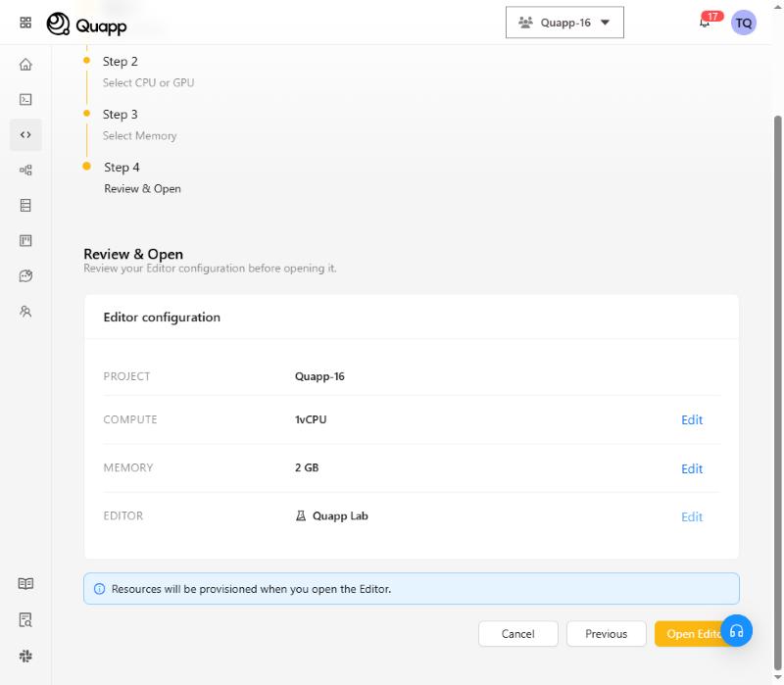Click the Quapp Lab editor value

point(340,515)
